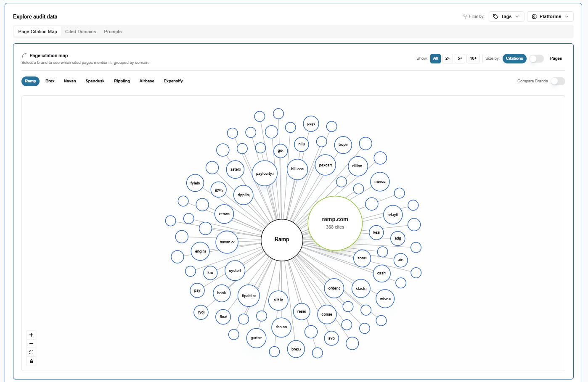
Task: Click the Tags filter tag icon
Action: 496,16
